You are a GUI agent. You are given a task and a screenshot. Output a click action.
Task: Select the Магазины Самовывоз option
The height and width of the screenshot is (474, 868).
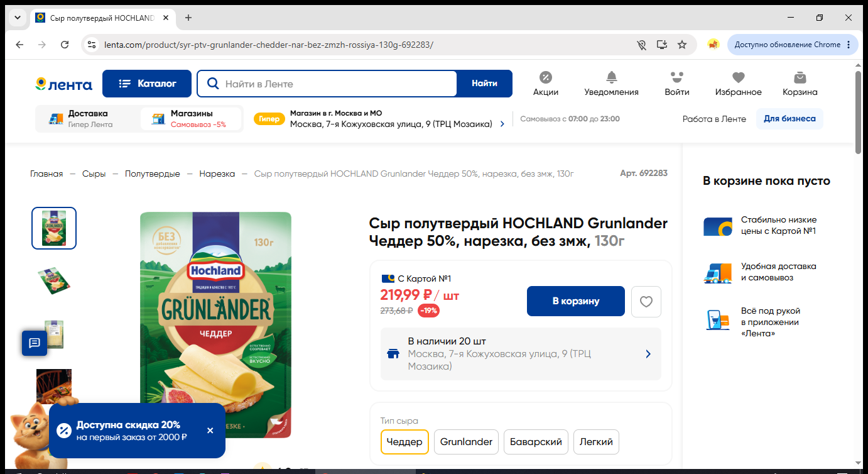point(191,119)
